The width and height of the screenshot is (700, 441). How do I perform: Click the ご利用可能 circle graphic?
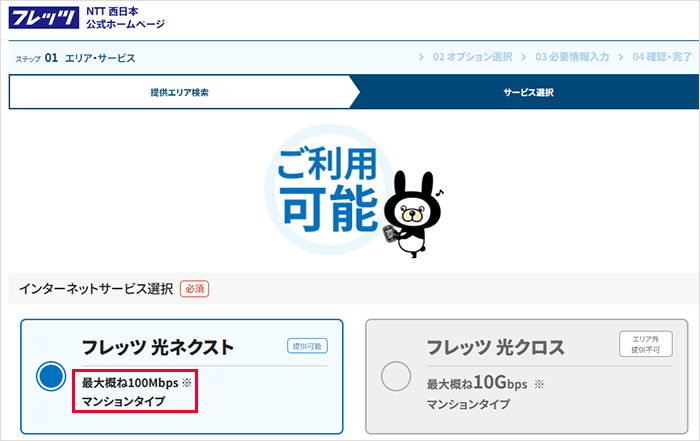(329, 190)
